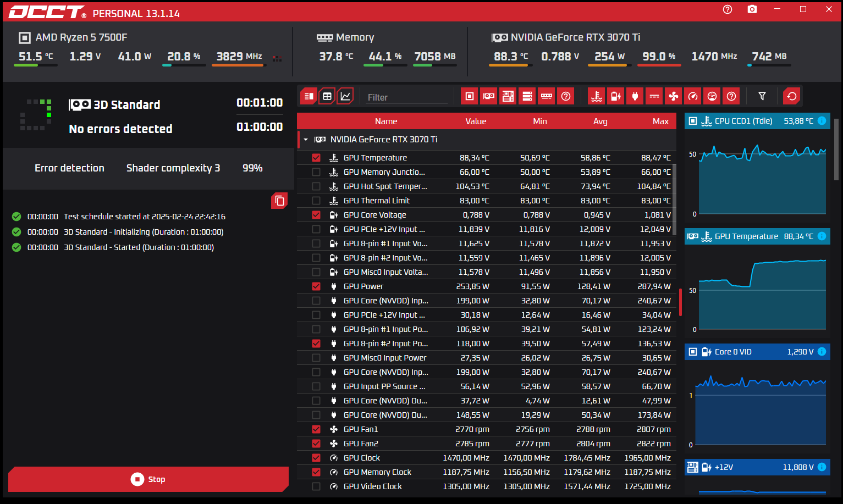The image size is (843, 504).
Task: Switch to the side panel layout view
Action: (x=308, y=96)
